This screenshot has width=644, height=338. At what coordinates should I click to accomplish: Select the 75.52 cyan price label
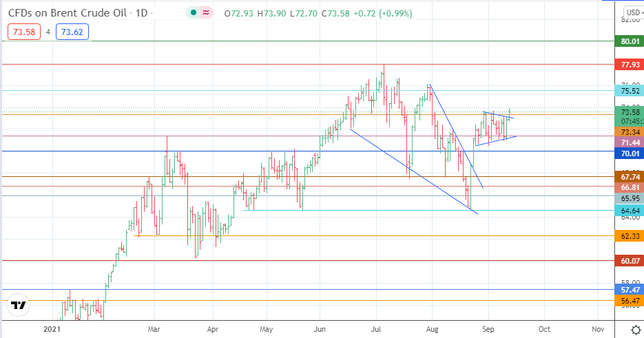click(630, 91)
